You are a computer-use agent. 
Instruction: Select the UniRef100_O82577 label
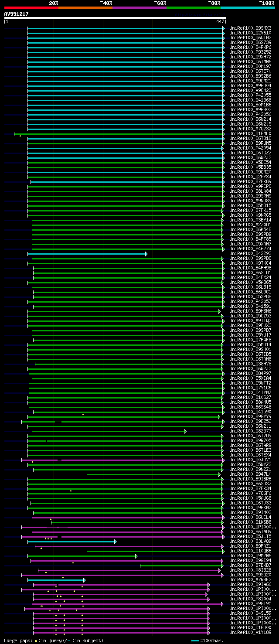[250, 431]
